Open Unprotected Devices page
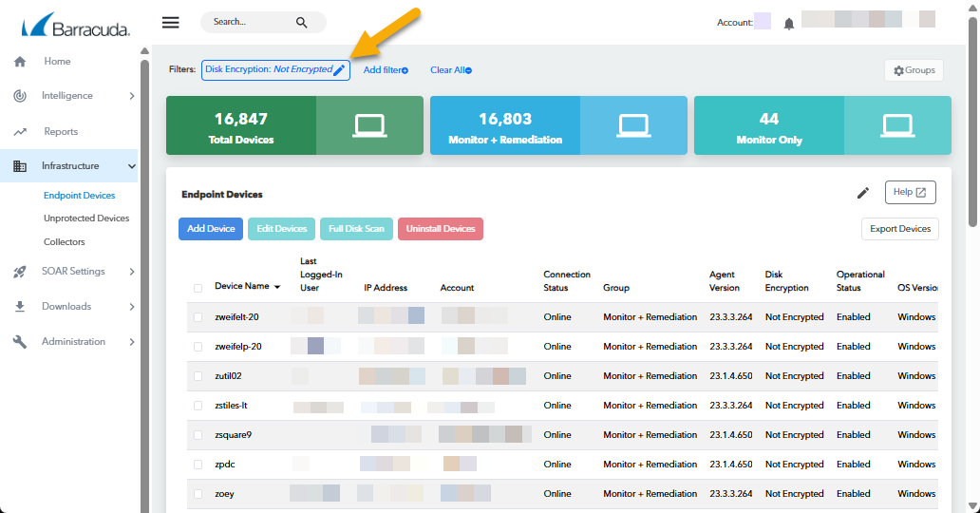980x513 pixels. point(86,218)
